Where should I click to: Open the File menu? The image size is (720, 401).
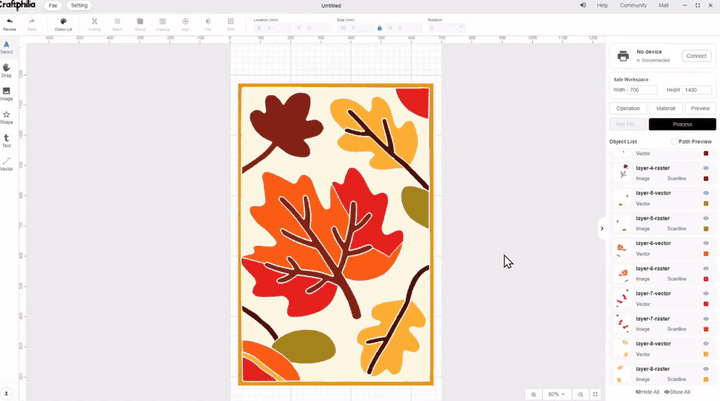(53, 6)
